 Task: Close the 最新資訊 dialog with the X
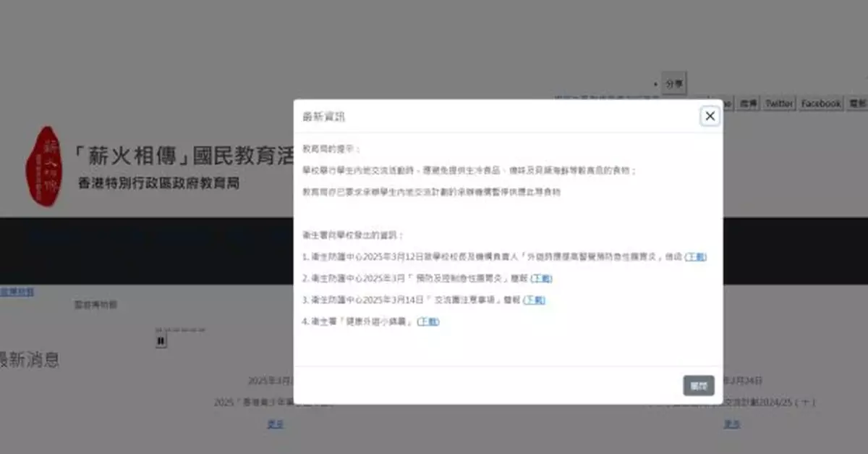(x=709, y=116)
